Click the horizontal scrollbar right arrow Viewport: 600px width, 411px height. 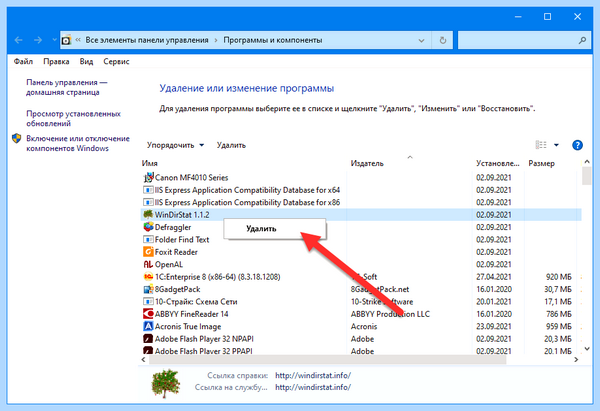(576, 360)
